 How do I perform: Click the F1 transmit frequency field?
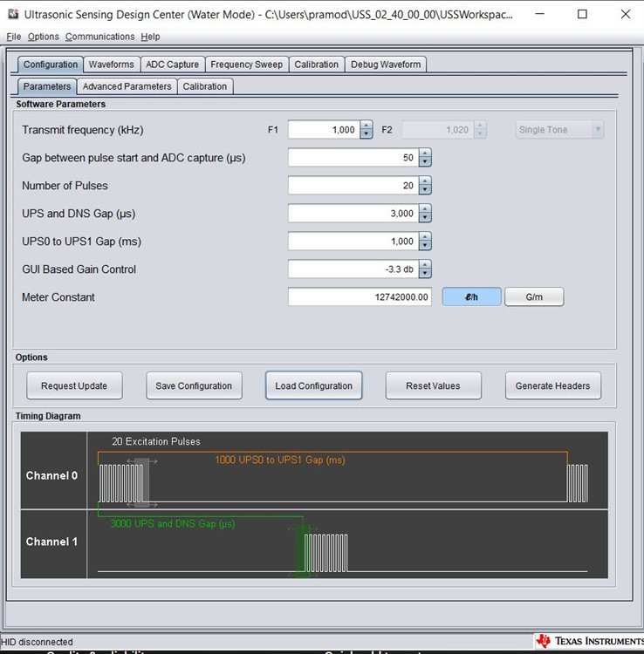pos(325,130)
